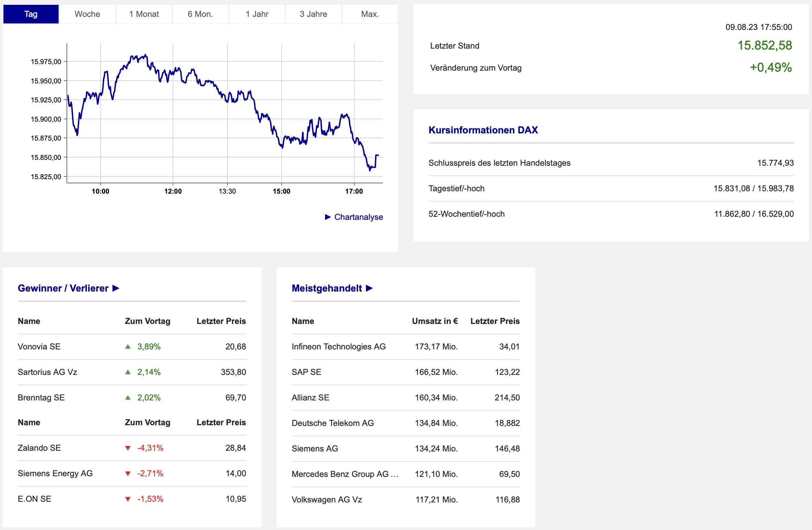
Task: Switch to 1 Jahr time range
Action: click(x=257, y=14)
